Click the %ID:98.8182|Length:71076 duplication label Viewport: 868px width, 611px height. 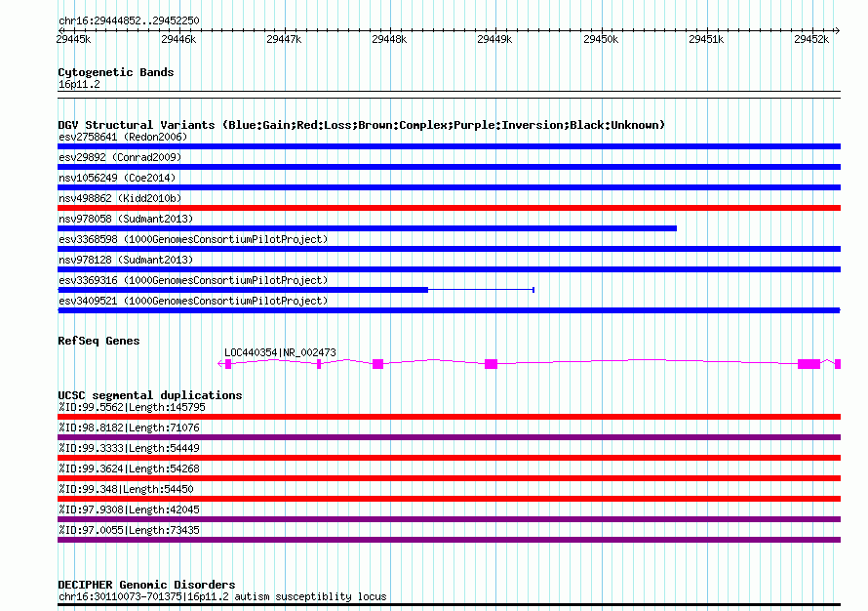click(x=129, y=428)
